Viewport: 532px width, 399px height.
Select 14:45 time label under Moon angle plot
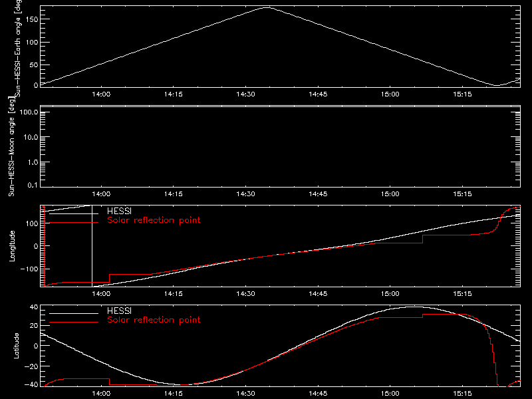click(318, 194)
